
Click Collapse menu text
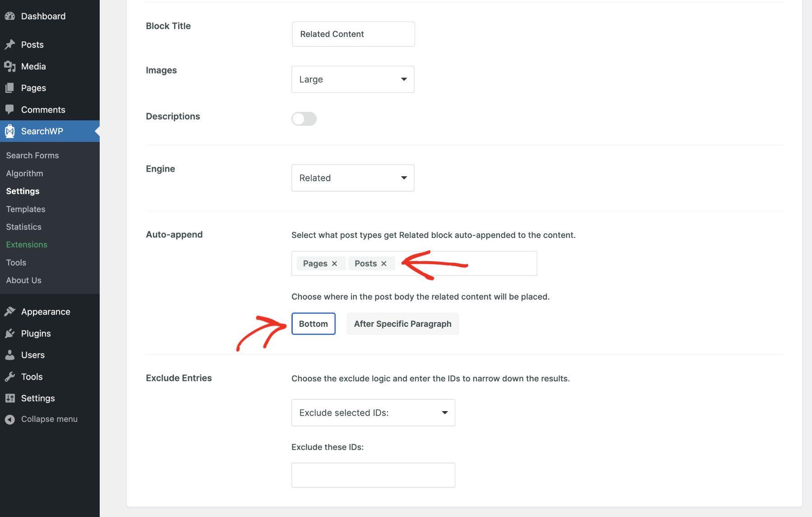pyautogui.click(x=49, y=419)
